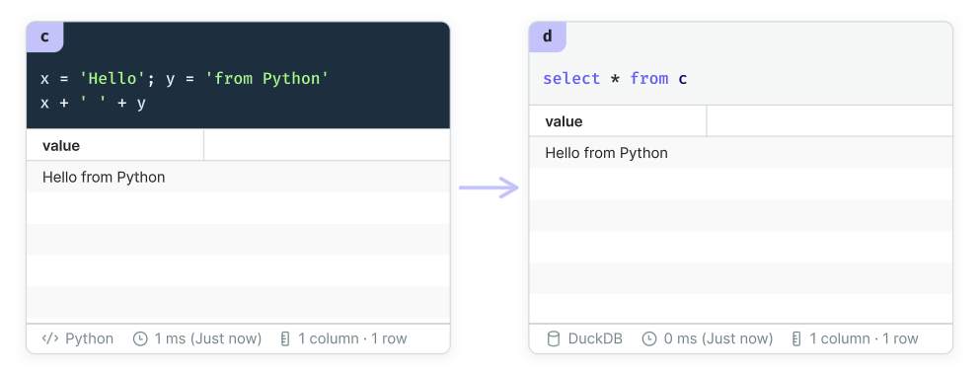980x373 pixels.
Task: Click the ruler icon in cell c footer
Action: (x=285, y=338)
